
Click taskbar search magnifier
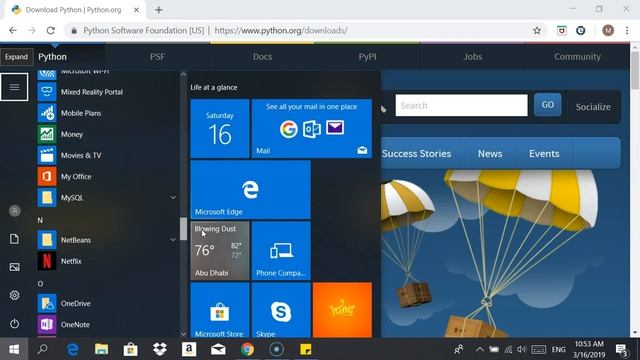pos(42,349)
